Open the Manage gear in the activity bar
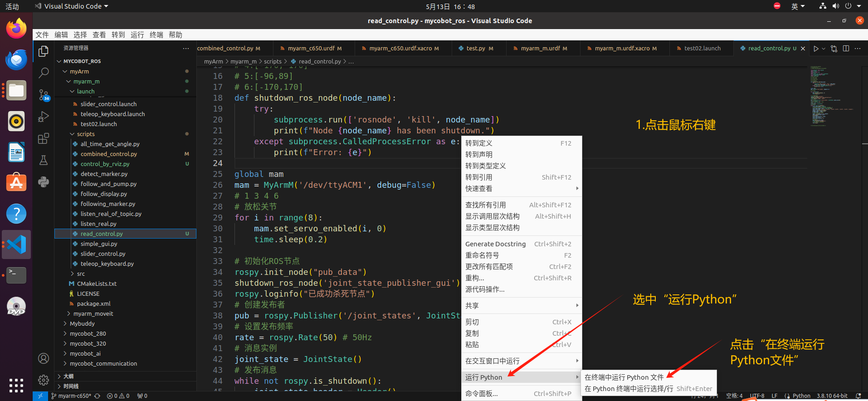 pos(44,380)
